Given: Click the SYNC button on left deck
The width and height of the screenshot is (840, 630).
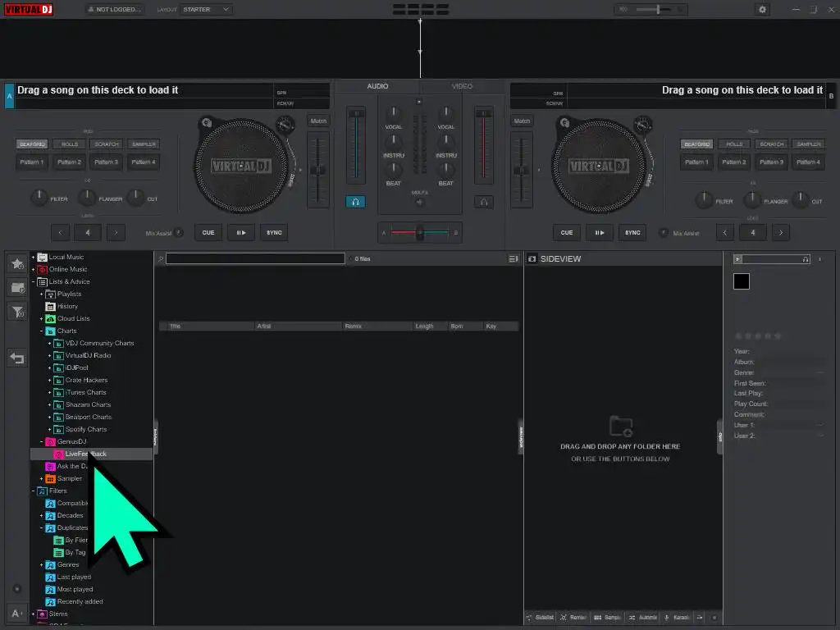Looking at the screenshot, I should click(274, 232).
